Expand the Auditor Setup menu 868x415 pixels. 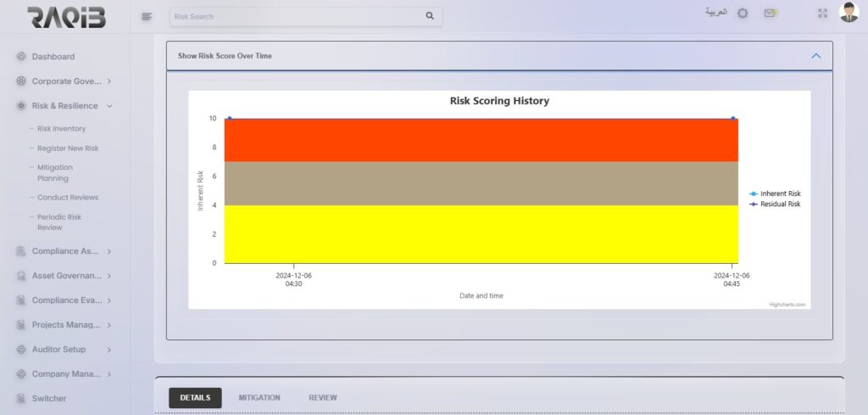coord(109,350)
